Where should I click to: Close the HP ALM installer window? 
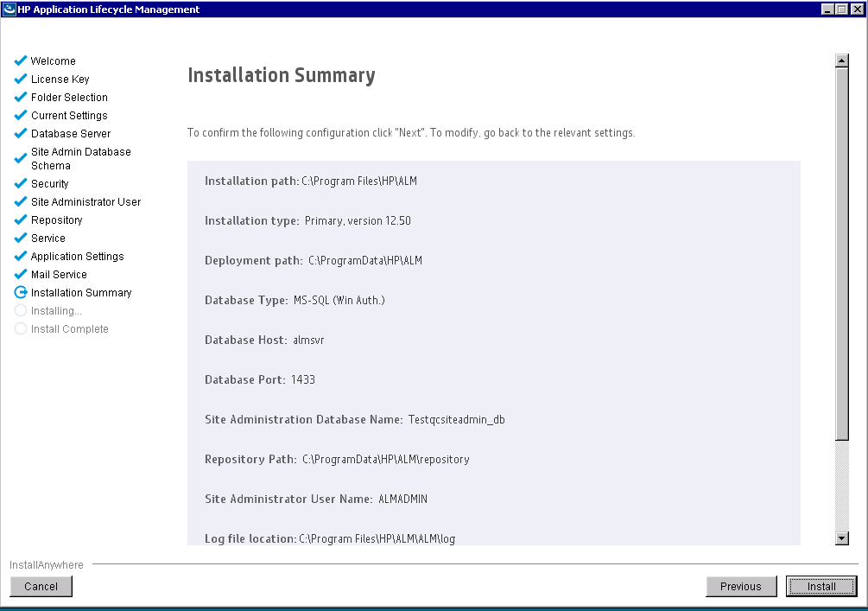click(x=857, y=9)
